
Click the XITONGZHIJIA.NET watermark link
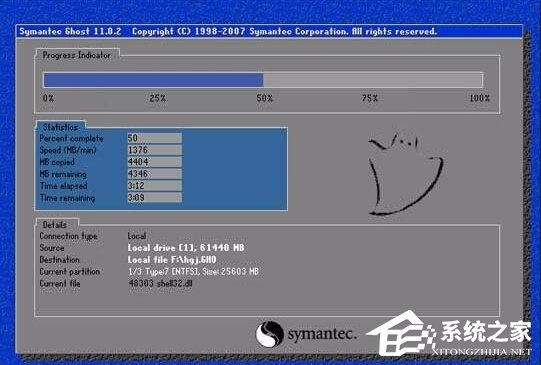tap(481, 352)
